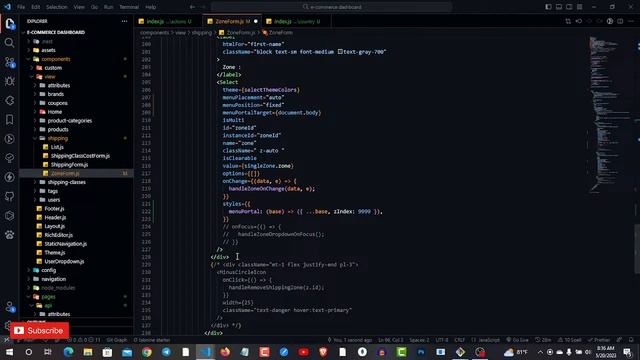Expand the attributes folder under view

pos(59,85)
